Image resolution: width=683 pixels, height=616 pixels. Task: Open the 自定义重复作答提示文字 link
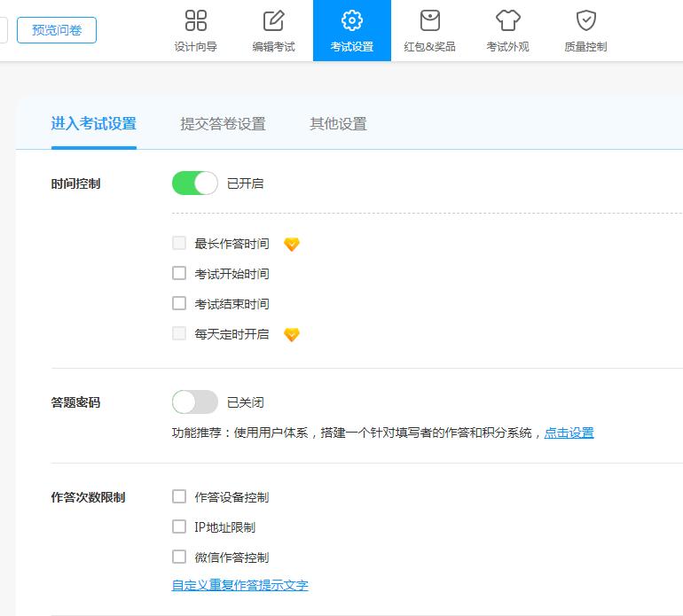(240, 585)
